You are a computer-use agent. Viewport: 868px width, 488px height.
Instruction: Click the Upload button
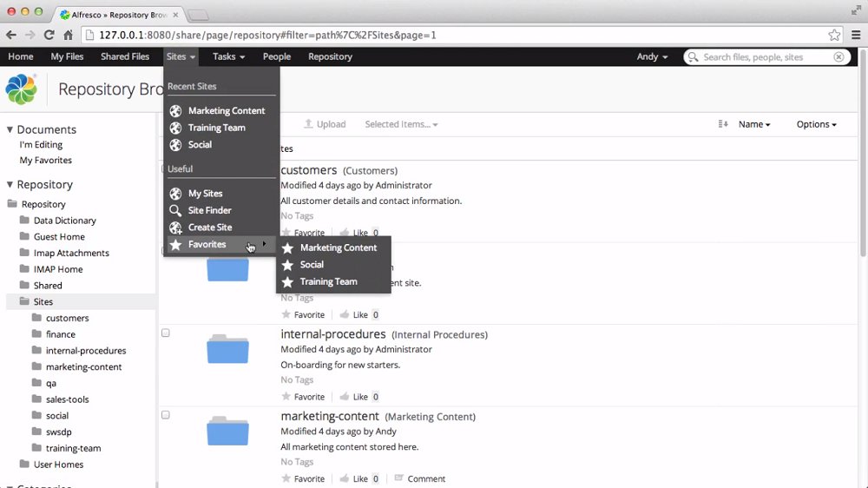[x=325, y=124]
